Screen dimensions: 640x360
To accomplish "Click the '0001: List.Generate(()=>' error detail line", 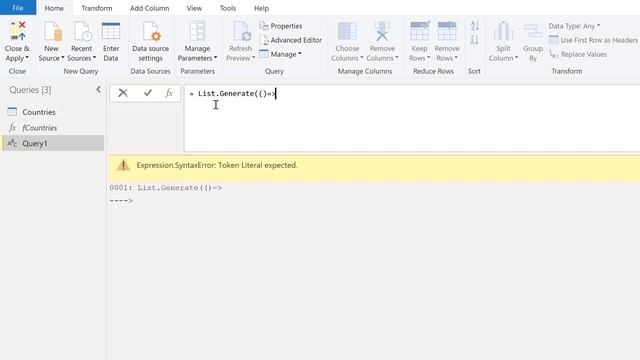I will 166,188.
